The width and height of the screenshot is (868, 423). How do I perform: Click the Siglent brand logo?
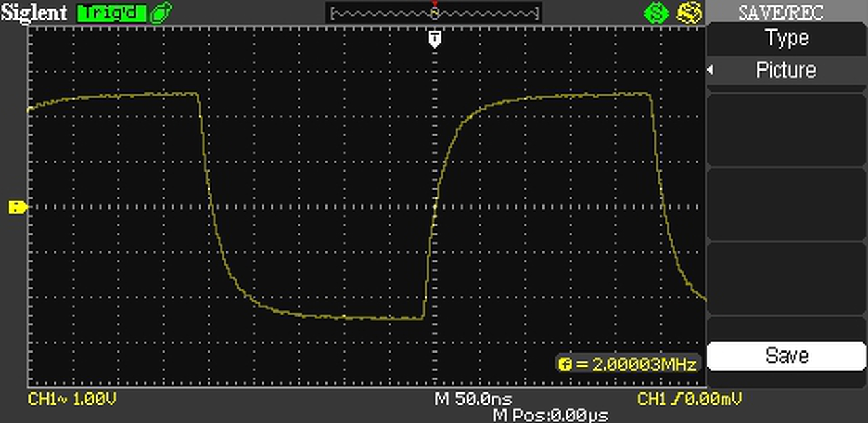pyautogui.click(x=35, y=12)
